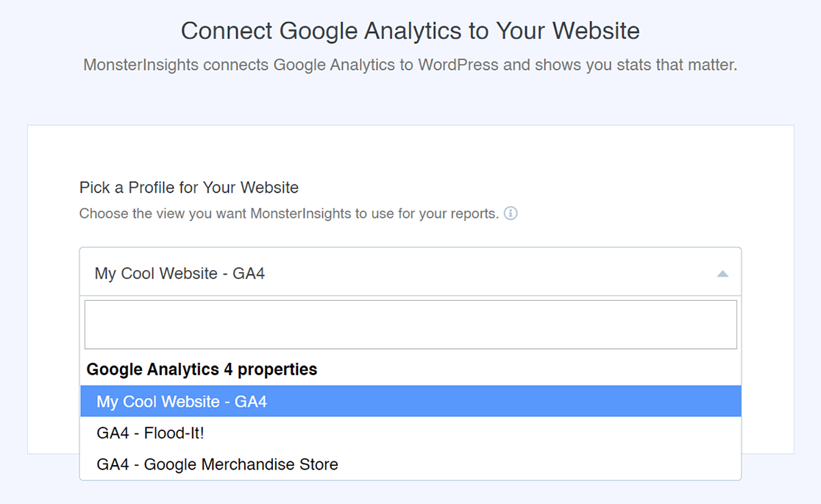Click the word MonsterInsights in the top subtitle
Viewport: 821px width, 504px height.
click(x=141, y=65)
